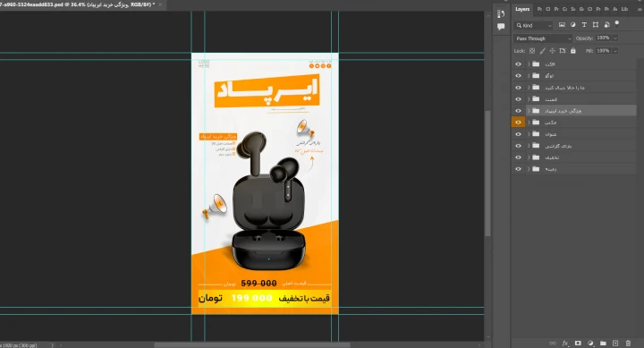Open the fx layer style menu
The width and height of the screenshot is (644, 348).
point(565,343)
